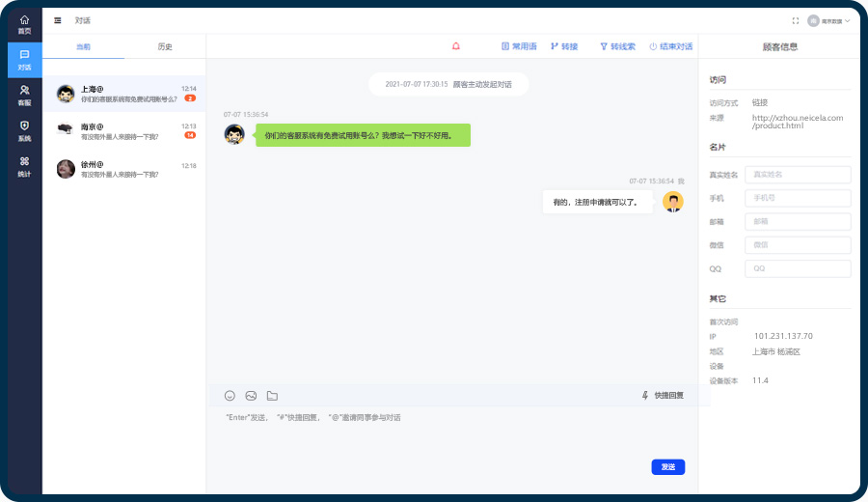The height and width of the screenshot is (502, 868).
Task: Select the 当前 current conversations tab
Action: point(84,46)
